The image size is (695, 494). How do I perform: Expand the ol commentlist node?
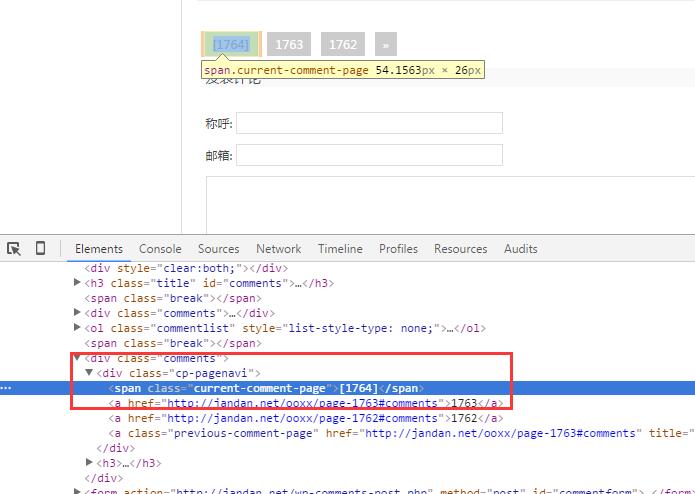coord(77,327)
